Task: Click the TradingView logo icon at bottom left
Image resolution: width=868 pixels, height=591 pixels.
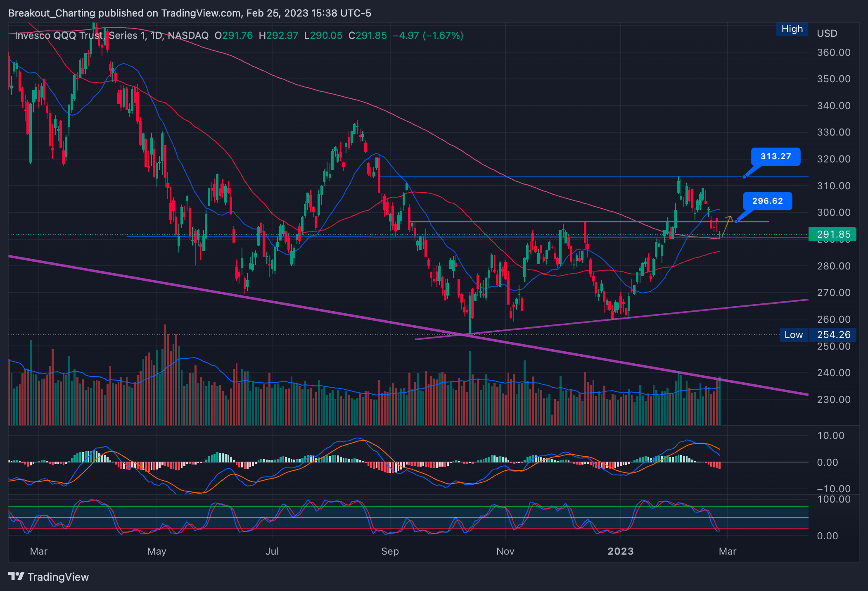Action: tap(17, 576)
